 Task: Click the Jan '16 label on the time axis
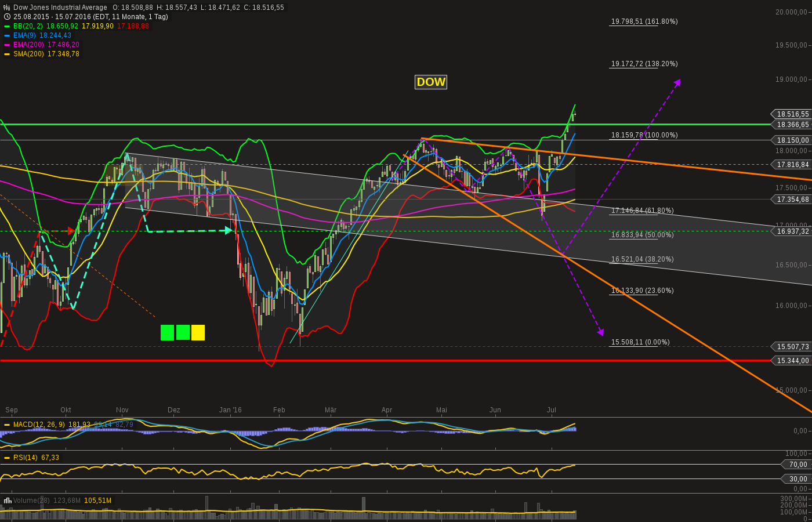click(x=230, y=410)
